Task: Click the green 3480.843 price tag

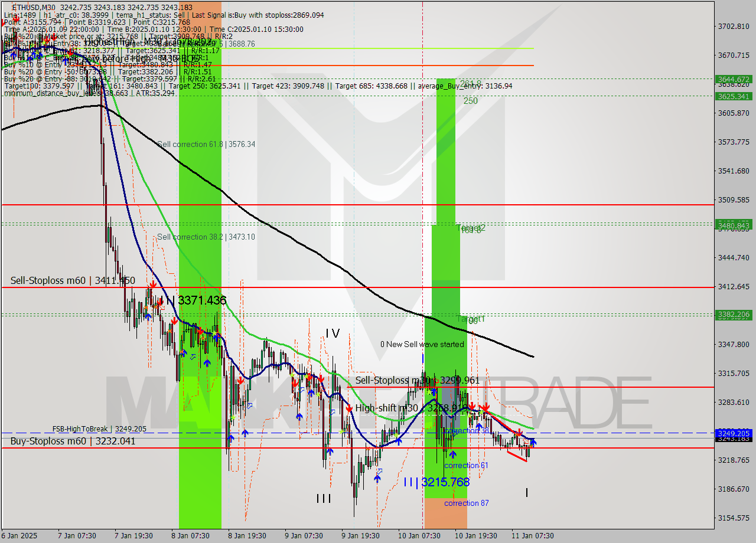Action: pyautogui.click(x=734, y=225)
